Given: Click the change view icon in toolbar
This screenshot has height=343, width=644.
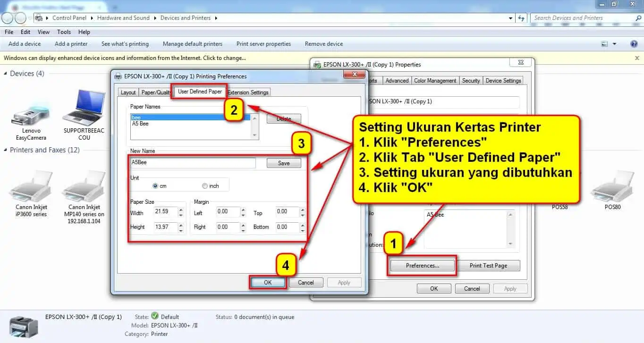Looking at the screenshot, I should [x=604, y=44].
